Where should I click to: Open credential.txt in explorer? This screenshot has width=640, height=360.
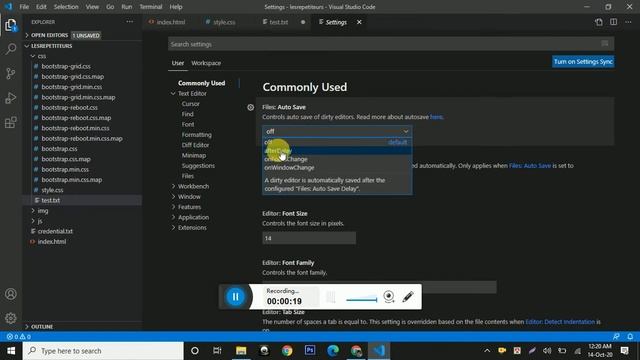[55, 231]
